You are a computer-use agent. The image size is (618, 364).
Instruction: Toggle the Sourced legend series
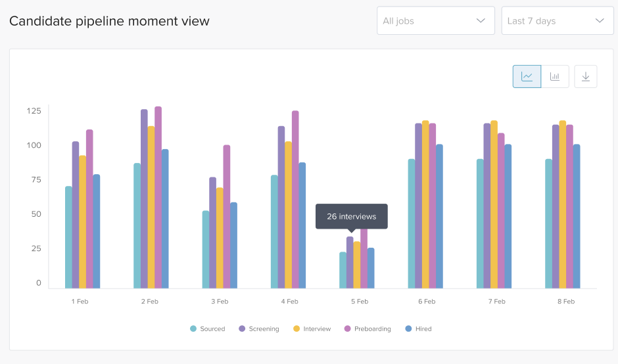coord(212,329)
